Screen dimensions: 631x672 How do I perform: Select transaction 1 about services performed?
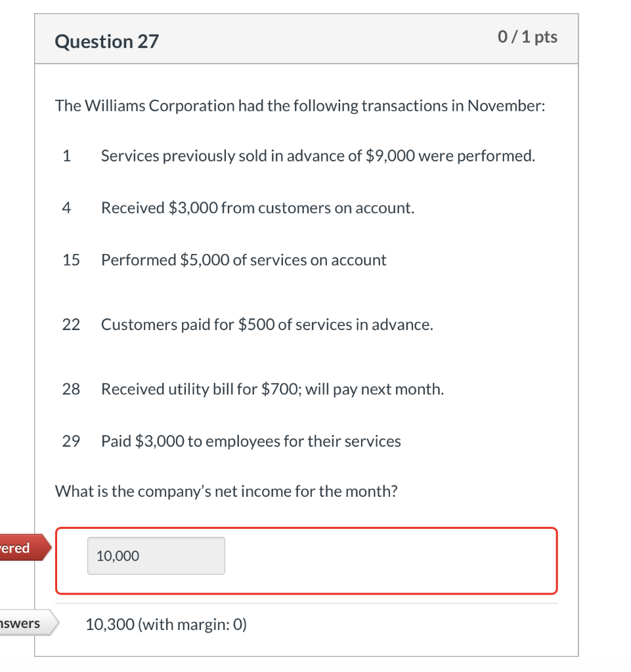coord(317,156)
